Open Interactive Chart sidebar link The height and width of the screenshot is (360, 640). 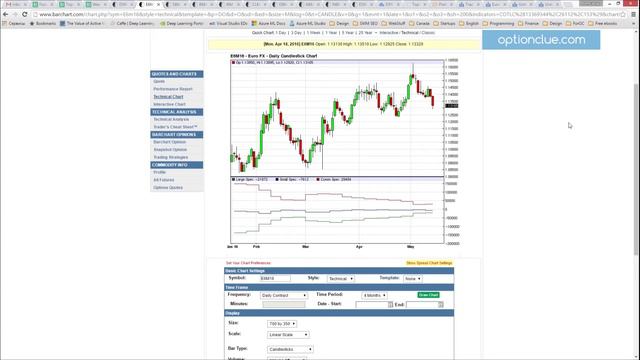(169, 104)
